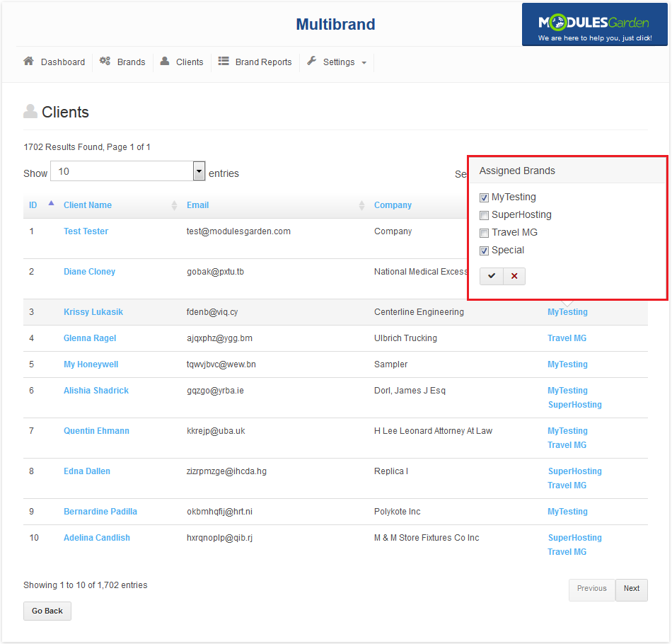This screenshot has width=672, height=644.
Task: Click the Multibrand page title
Action: tap(335, 25)
